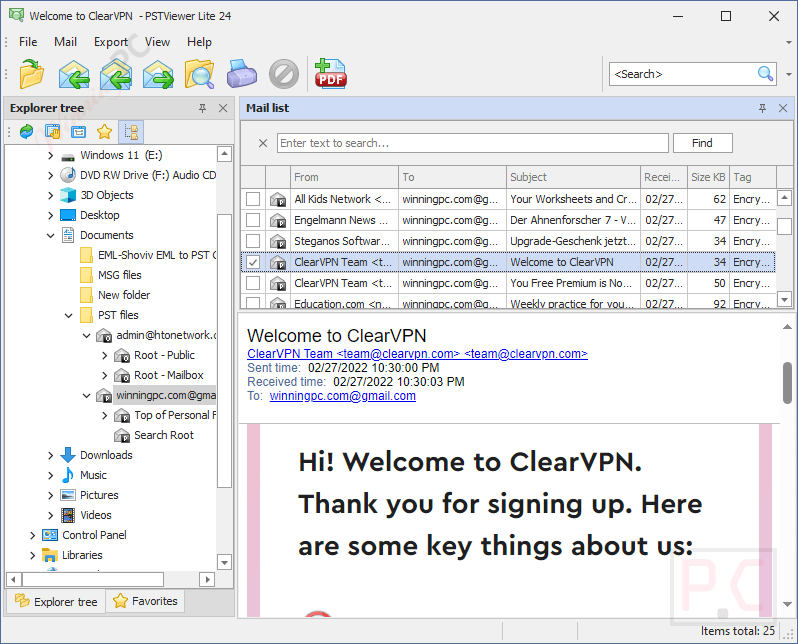
Task: Click the star favorites icon in Explorer toolbar
Action: coord(104,132)
